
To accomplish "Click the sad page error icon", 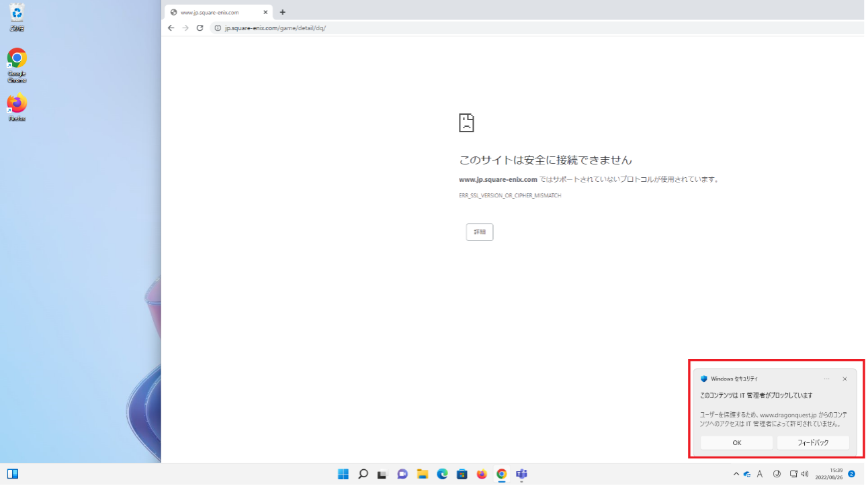I will (x=466, y=122).
